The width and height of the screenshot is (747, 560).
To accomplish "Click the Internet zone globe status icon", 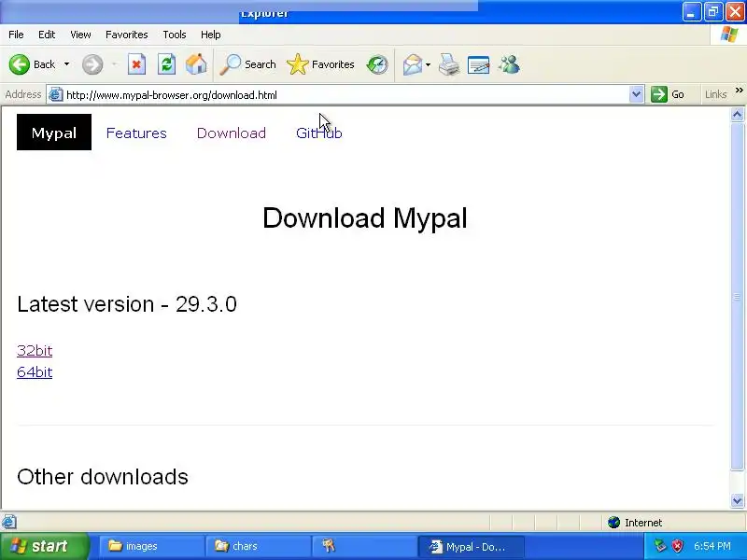I will pyautogui.click(x=614, y=523).
